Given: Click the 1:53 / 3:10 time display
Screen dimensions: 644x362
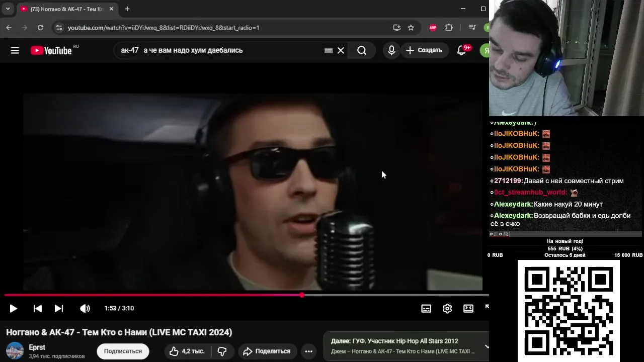Looking at the screenshot, I should (119, 308).
